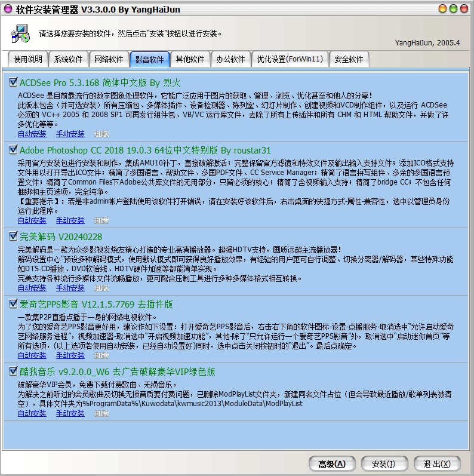The width and height of the screenshot is (474, 476).
Task: Click 卸载 link under 爱奇艺PPS影音
Action: coord(101,355)
